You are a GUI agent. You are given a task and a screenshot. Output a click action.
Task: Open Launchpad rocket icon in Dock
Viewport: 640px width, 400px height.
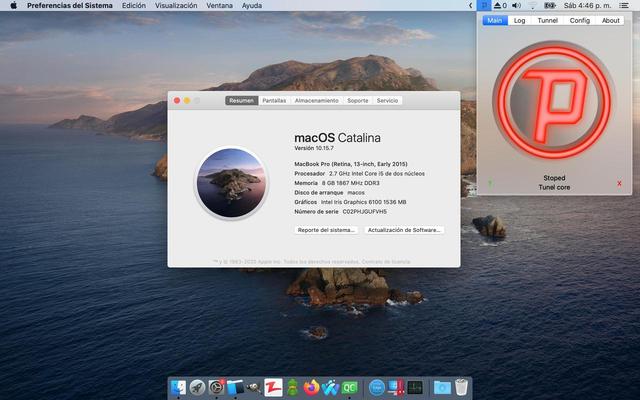tap(197, 387)
